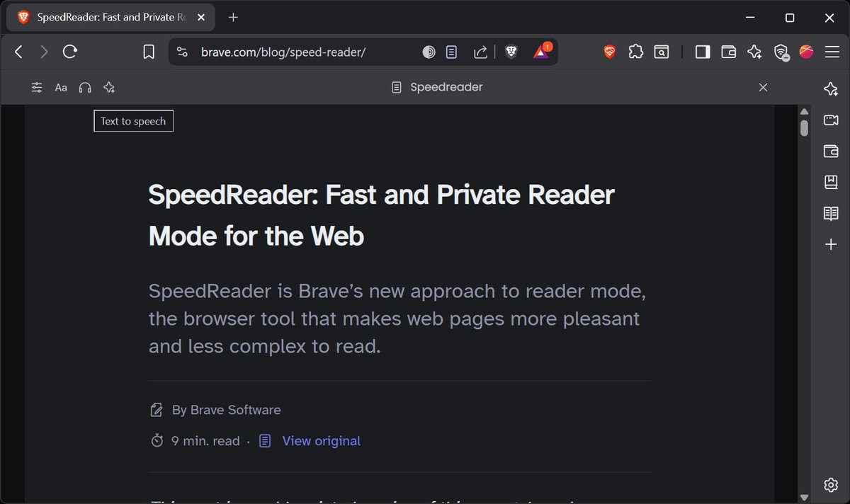Open the profile avatar menu
The width and height of the screenshot is (850, 504).
806,51
